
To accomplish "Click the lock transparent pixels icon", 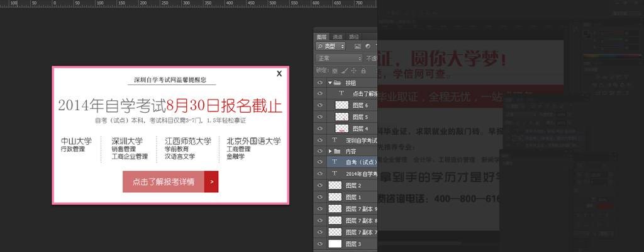I will click(x=335, y=70).
